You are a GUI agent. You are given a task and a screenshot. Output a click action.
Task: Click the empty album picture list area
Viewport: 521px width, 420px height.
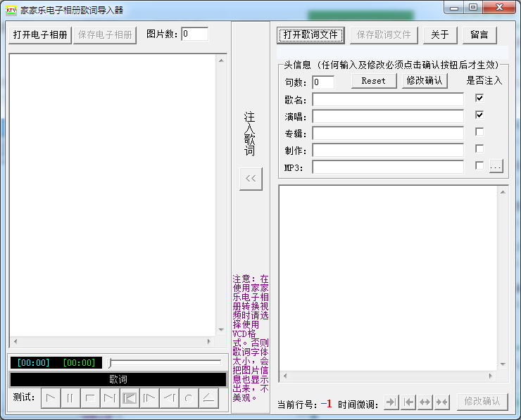tap(113, 195)
